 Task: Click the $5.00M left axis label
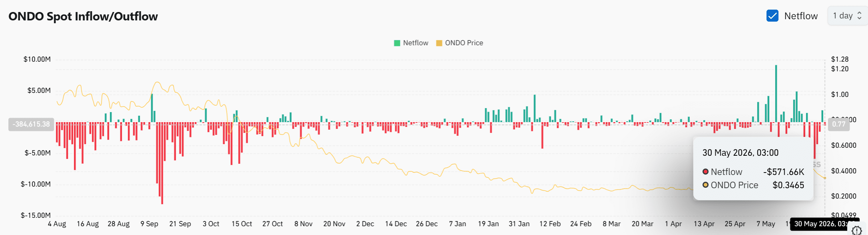[x=39, y=90]
